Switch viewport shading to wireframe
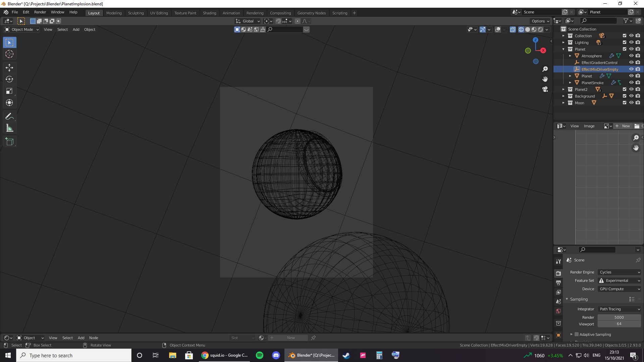 521,29
